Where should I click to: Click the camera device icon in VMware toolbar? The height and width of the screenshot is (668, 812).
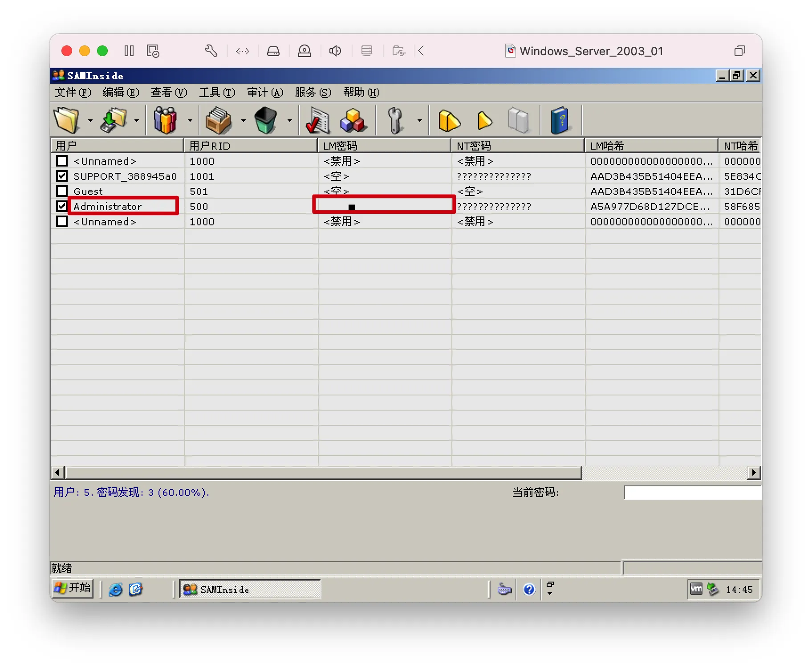coord(304,51)
